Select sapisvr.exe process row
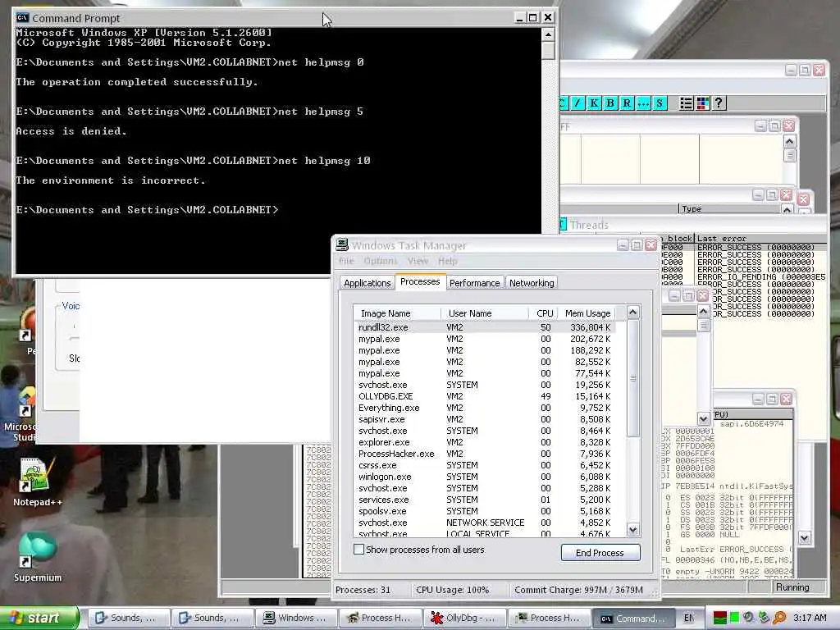 click(484, 419)
